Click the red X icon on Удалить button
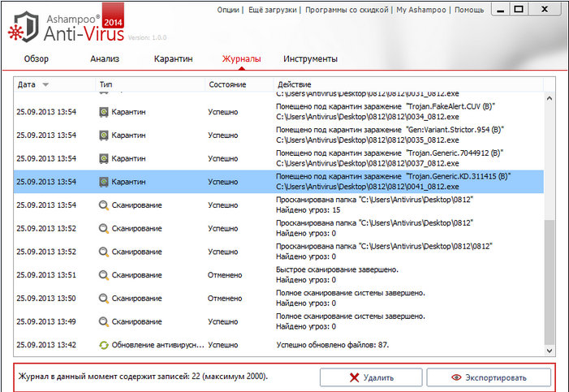 click(x=354, y=378)
